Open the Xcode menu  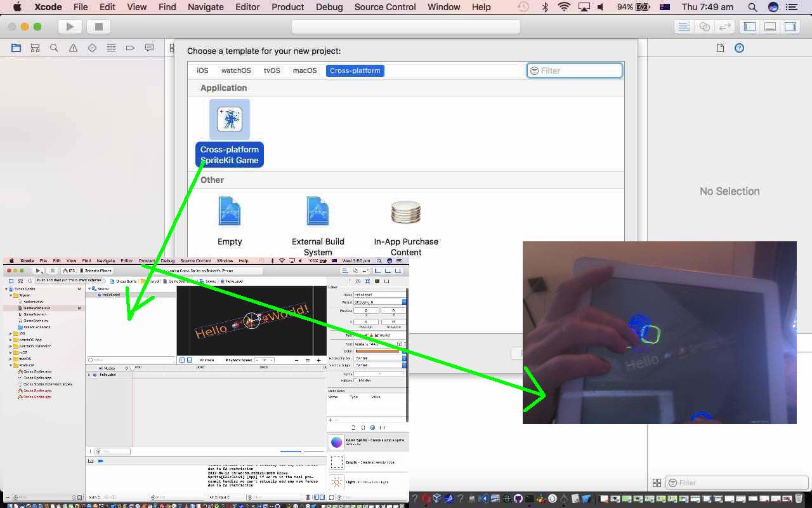(x=47, y=7)
